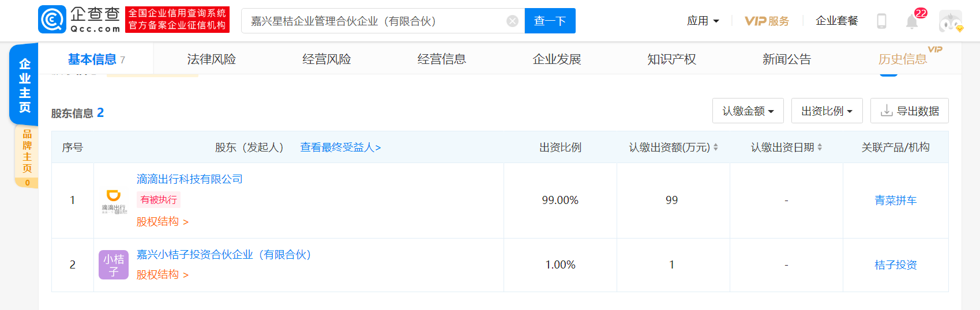This screenshot has width=980, height=310.
Task: Click the Didi company logo thumbnail
Action: coord(114,201)
